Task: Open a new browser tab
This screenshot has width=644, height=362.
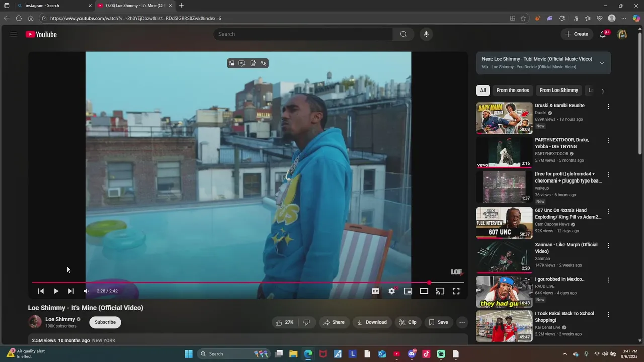Action: [x=181, y=6]
